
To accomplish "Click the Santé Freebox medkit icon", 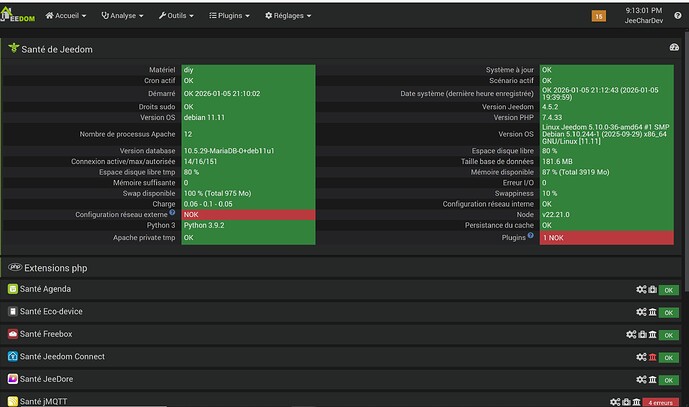I will 642,334.
